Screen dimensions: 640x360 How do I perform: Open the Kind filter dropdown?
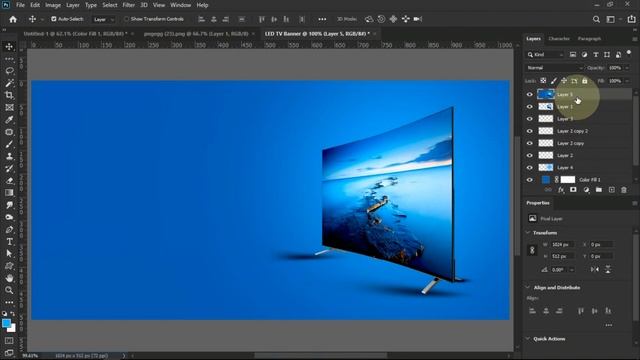[545, 55]
